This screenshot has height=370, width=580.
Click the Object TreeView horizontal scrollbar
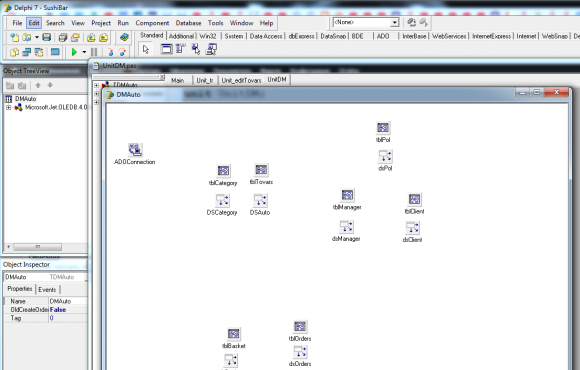tap(45, 246)
